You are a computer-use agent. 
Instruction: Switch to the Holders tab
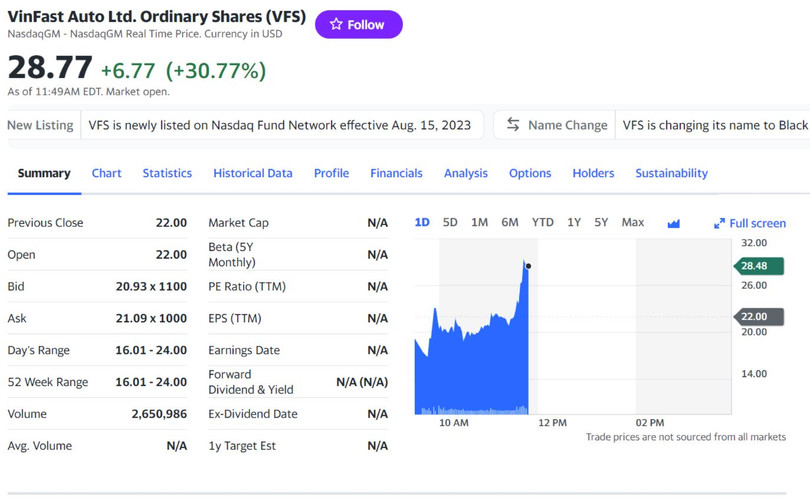click(x=593, y=173)
